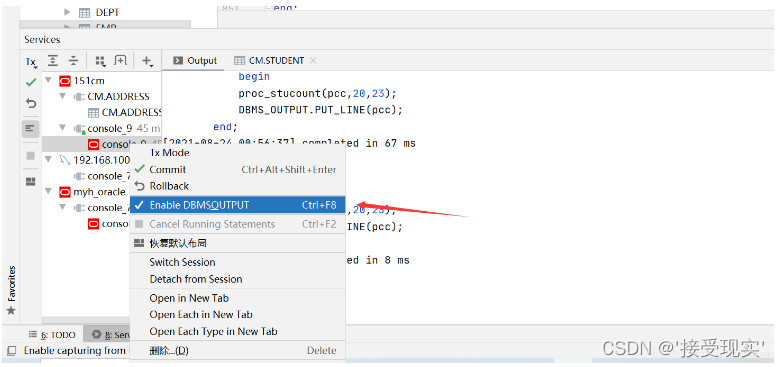Image resolution: width=779 pixels, height=367 pixels.
Task: Collapse the CM.ADDRESS session node
Action: [63, 96]
